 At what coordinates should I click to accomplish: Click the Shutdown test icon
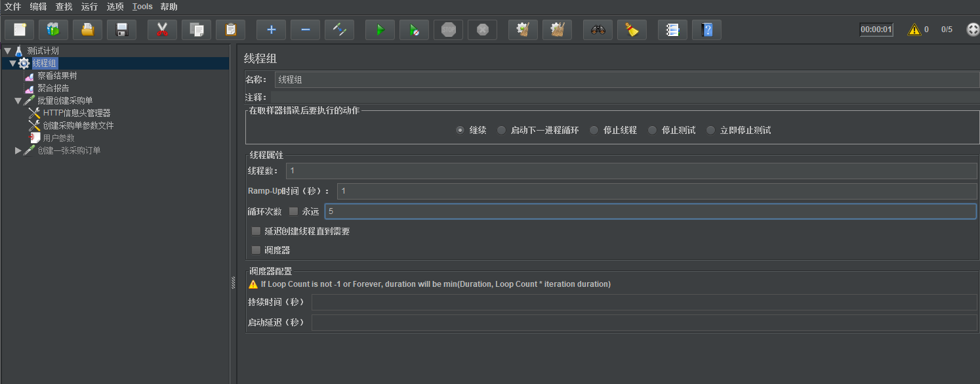click(x=482, y=30)
